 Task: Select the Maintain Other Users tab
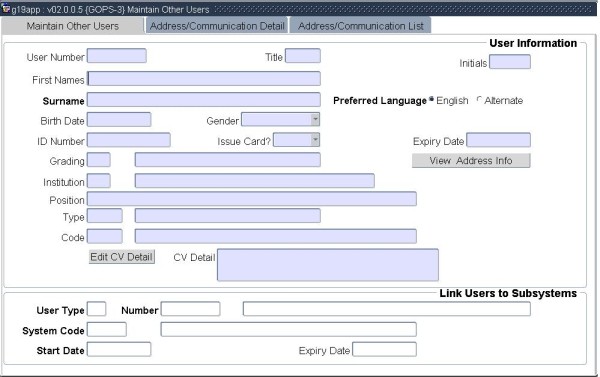[73, 26]
